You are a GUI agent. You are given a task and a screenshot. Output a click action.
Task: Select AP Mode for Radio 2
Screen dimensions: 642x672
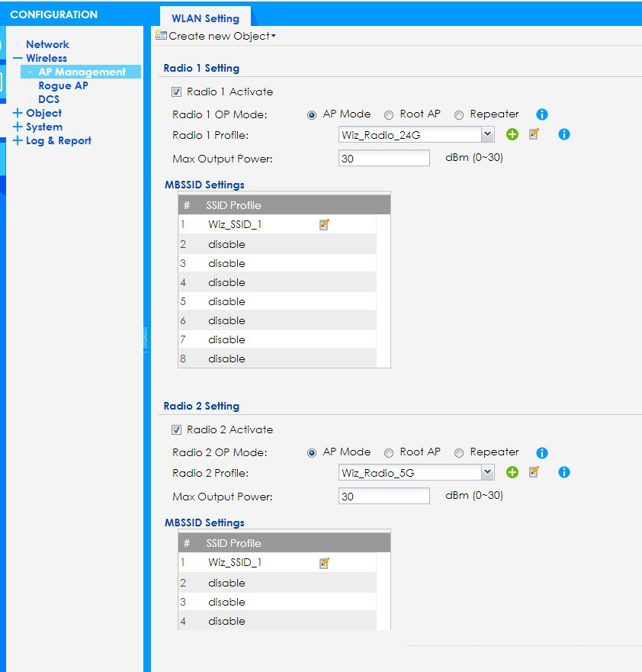tap(312, 453)
